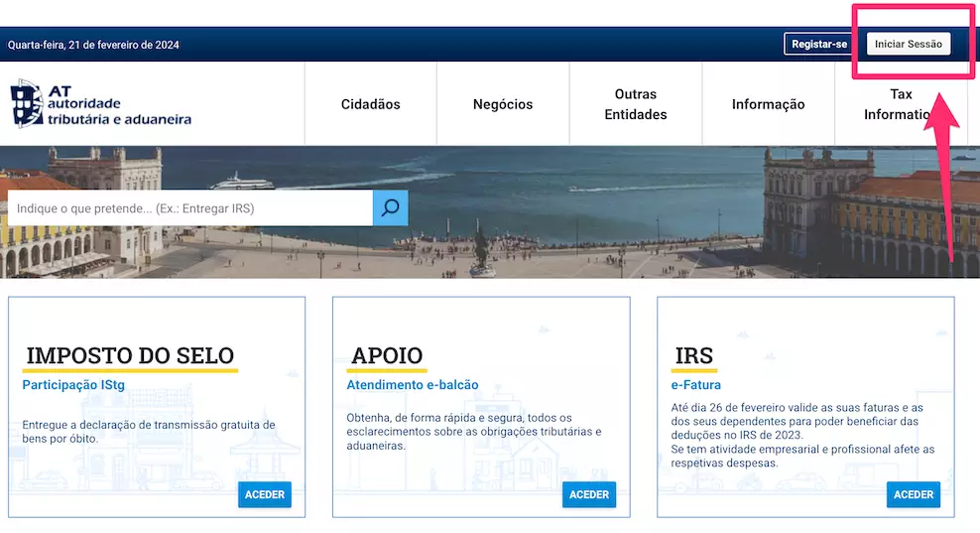Click the Registar-se button

818,44
